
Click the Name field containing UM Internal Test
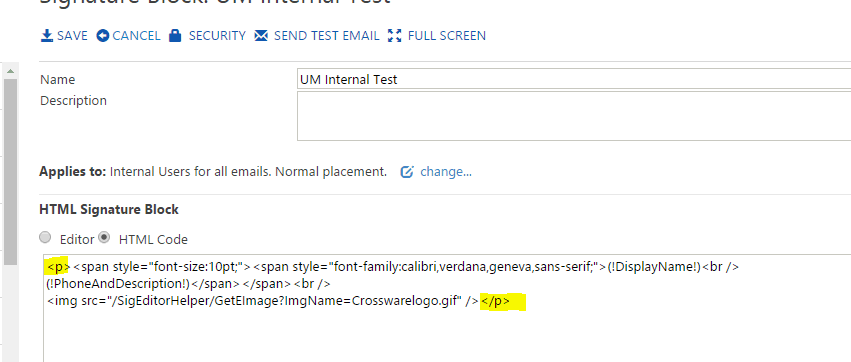574,79
